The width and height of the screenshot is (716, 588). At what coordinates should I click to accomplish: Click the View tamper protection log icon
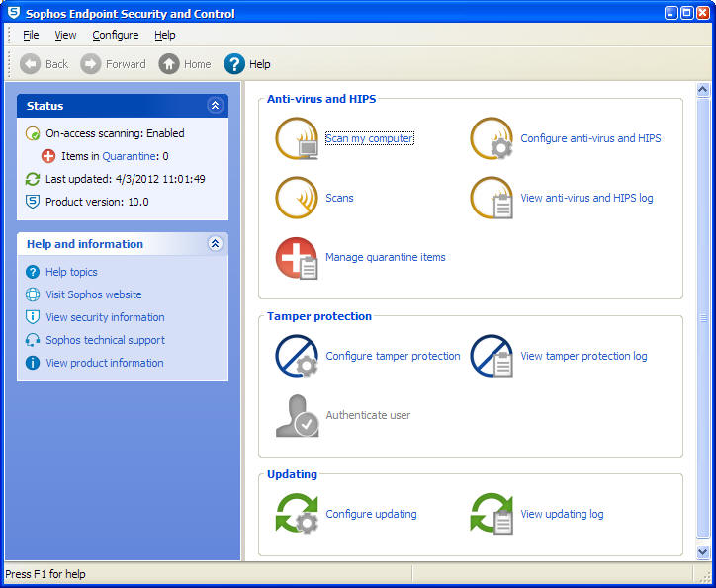pyautogui.click(x=492, y=356)
